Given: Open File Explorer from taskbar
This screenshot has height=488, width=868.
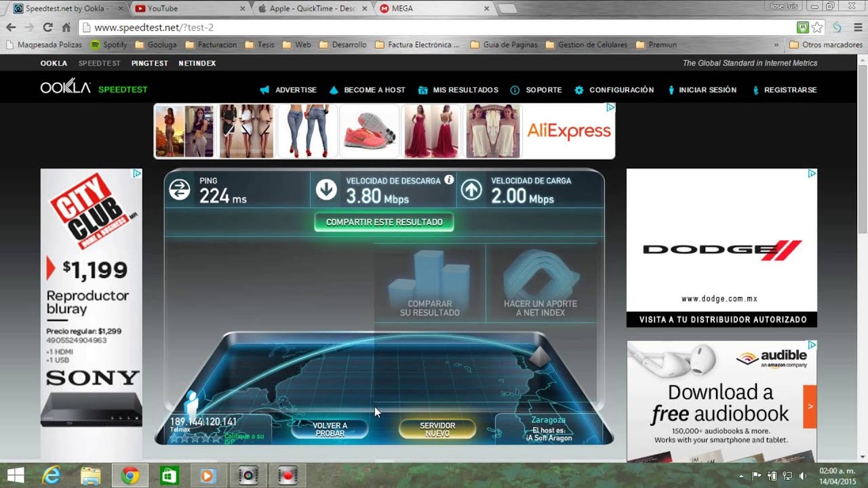Looking at the screenshot, I should [91, 476].
